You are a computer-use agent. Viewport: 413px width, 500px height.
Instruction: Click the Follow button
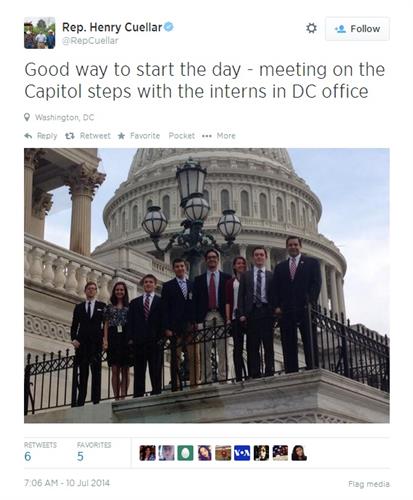[357, 29]
